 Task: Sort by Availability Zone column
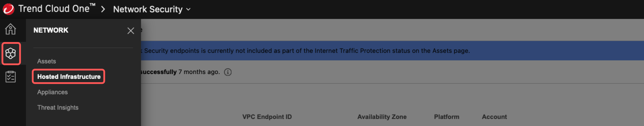[382, 117]
